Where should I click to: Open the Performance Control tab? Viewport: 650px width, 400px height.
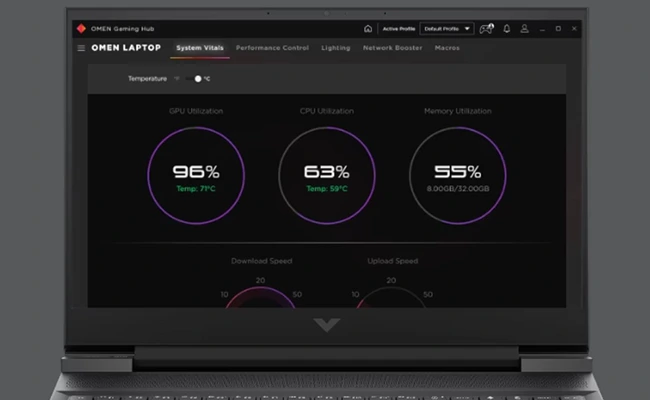(272, 48)
